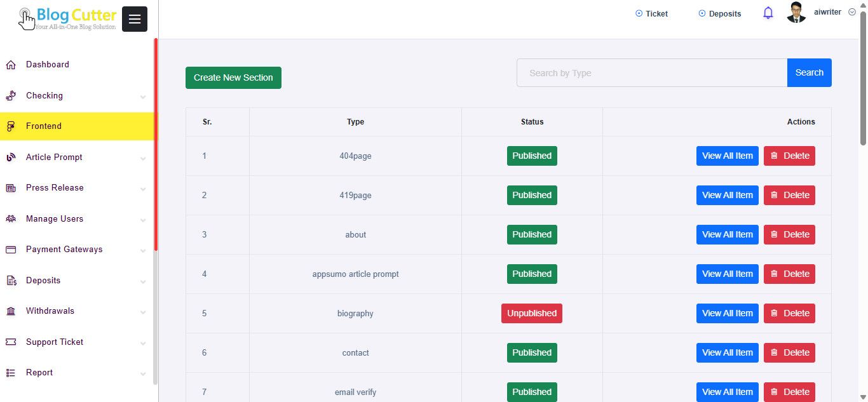Screen dimensions: 868x402
Task: Click the Payment Gateways card icon
Action: [11, 250]
